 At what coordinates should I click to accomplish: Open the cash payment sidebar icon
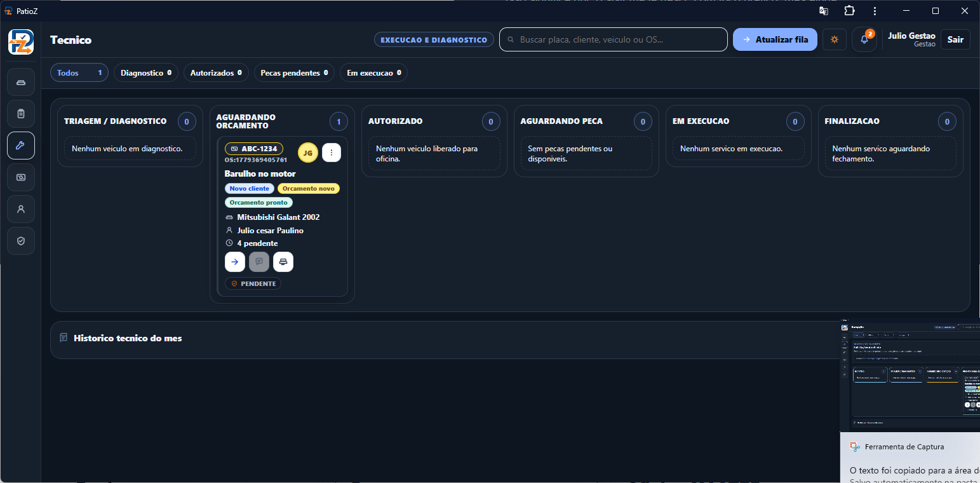click(x=21, y=177)
